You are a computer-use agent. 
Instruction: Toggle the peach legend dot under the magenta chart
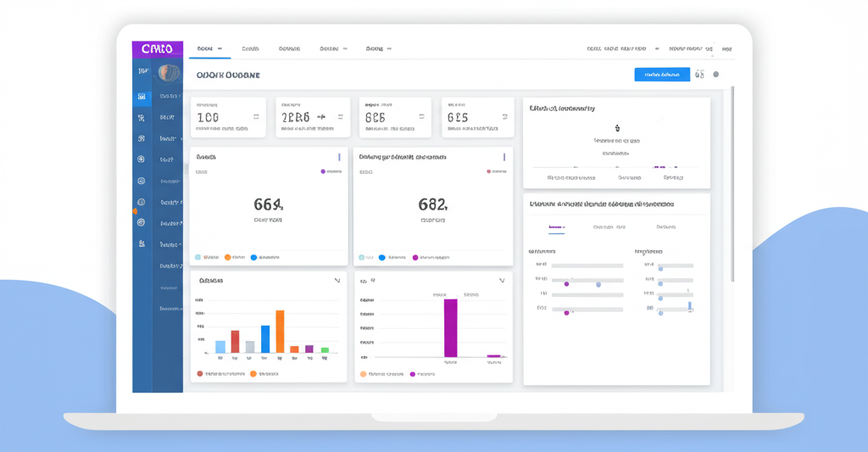363,375
